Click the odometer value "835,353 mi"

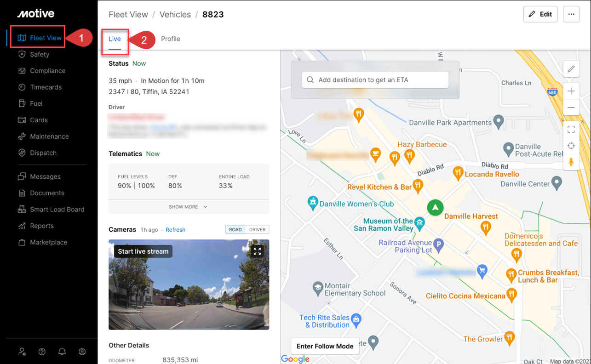180,360
